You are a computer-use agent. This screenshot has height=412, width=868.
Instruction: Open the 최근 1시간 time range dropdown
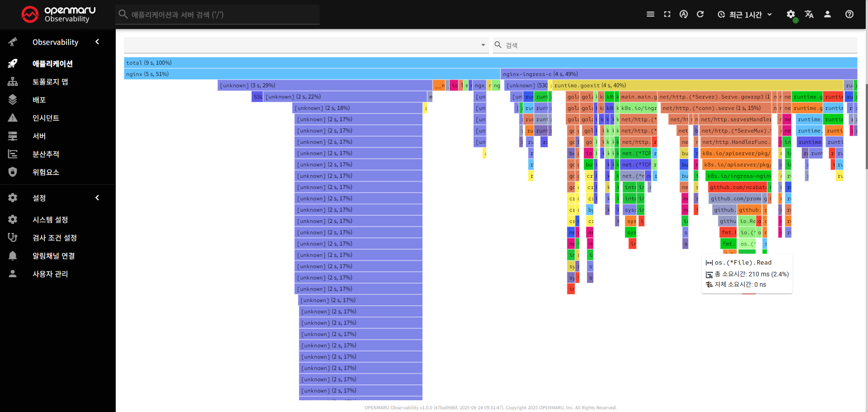point(745,14)
